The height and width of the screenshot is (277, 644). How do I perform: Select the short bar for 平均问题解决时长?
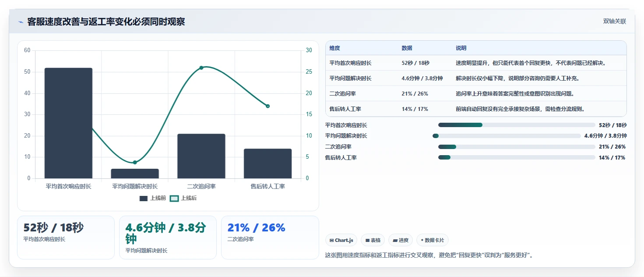tap(135, 174)
